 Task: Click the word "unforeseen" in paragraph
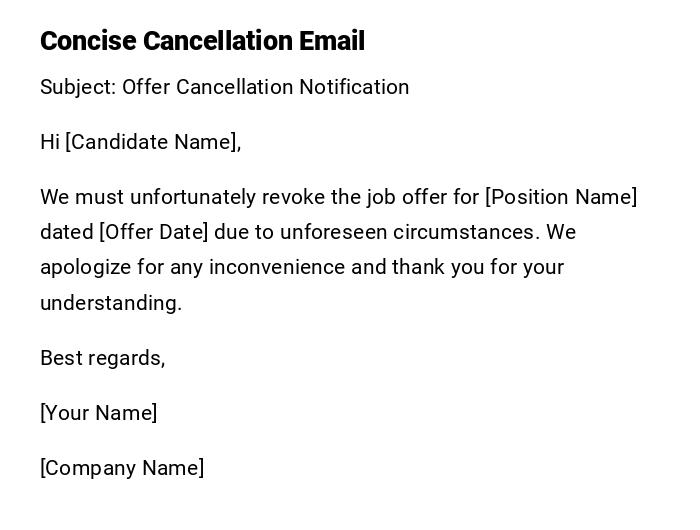click(x=333, y=232)
